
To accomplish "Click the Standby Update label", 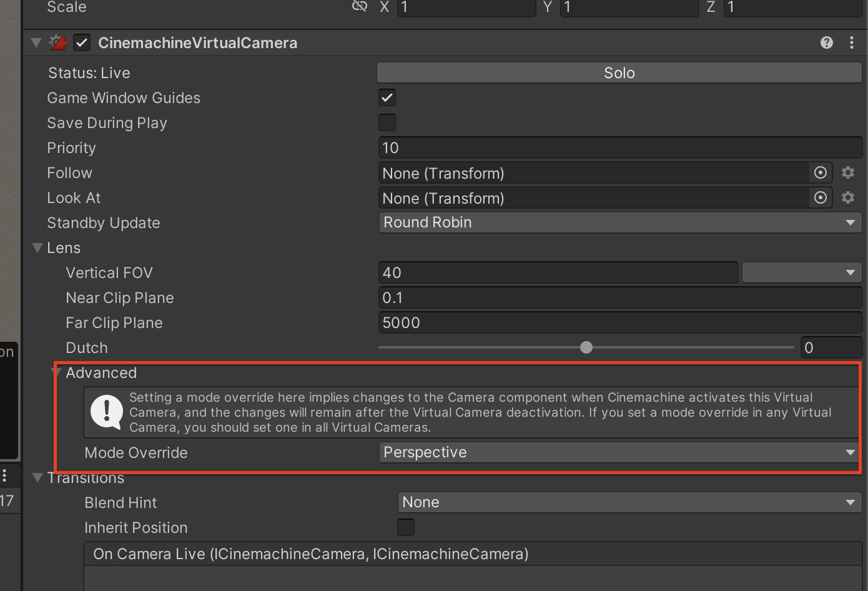I will (104, 223).
